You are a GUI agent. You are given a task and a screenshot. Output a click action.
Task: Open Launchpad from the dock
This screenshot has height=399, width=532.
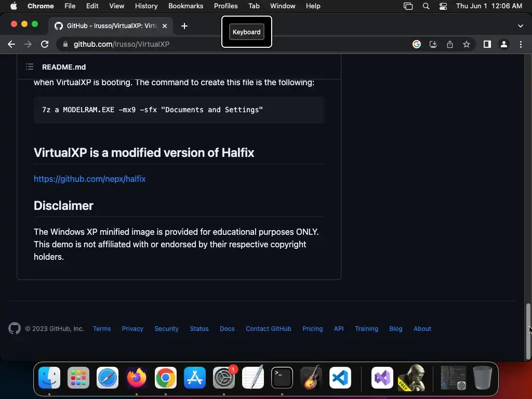click(78, 378)
